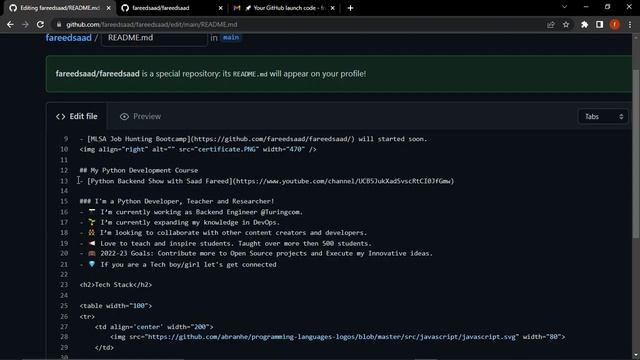The width and height of the screenshot is (640, 360).
Task: Open the Chrome profile avatar
Action: tap(614, 24)
